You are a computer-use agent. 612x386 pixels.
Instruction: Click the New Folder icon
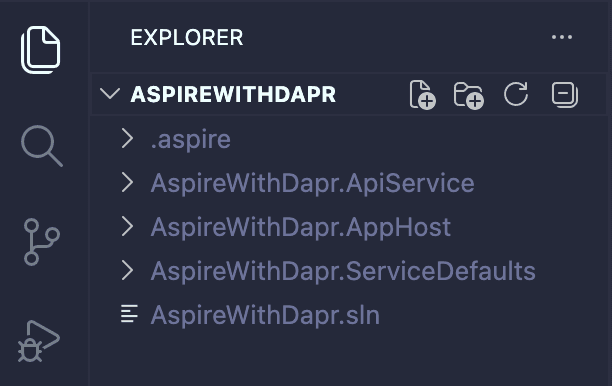pyautogui.click(x=469, y=95)
